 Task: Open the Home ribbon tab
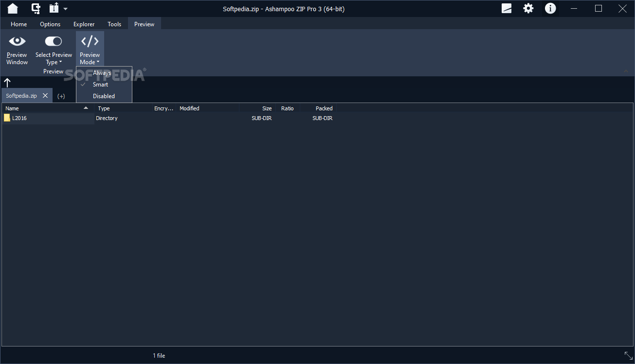coord(19,24)
